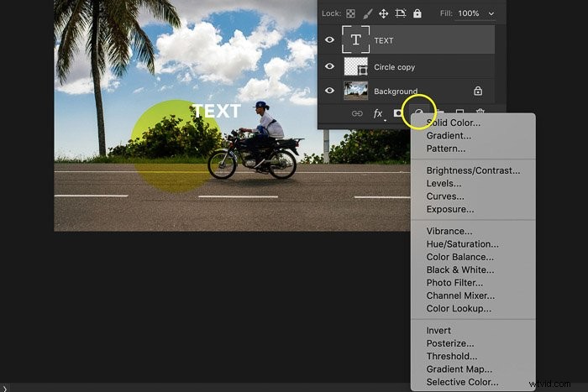Select Photo Filter... menu entry
The width and height of the screenshot is (588, 392).
coord(454,283)
